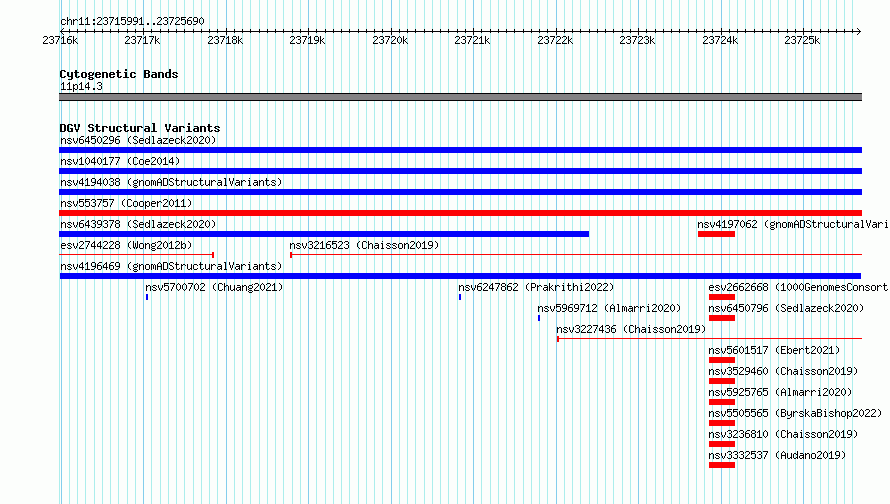This screenshot has width=890, height=504.
Task: Click the 23721k ruler tick label
Action: [472, 40]
